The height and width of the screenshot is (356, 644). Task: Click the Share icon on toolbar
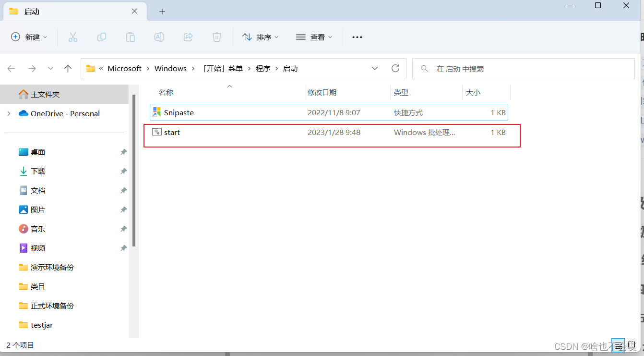click(188, 37)
